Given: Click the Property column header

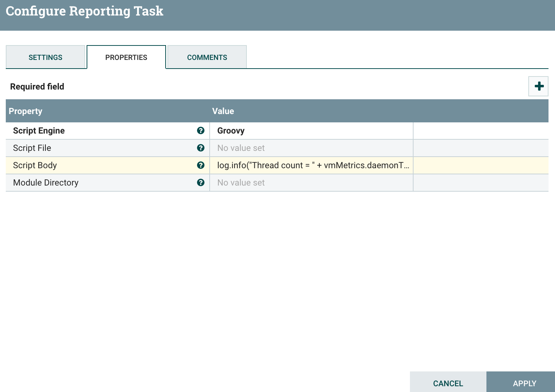Looking at the screenshot, I should click(x=26, y=111).
